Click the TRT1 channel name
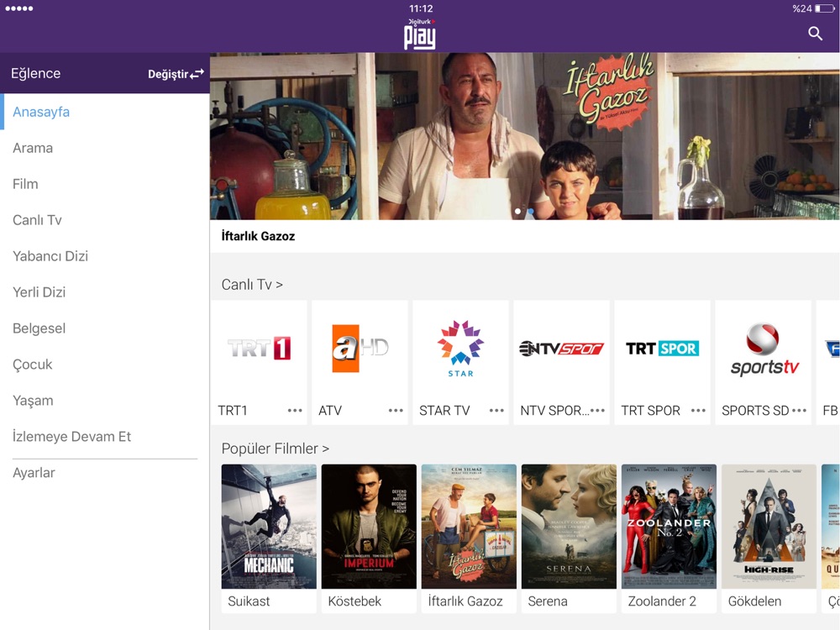 pyautogui.click(x=233, y=411)
